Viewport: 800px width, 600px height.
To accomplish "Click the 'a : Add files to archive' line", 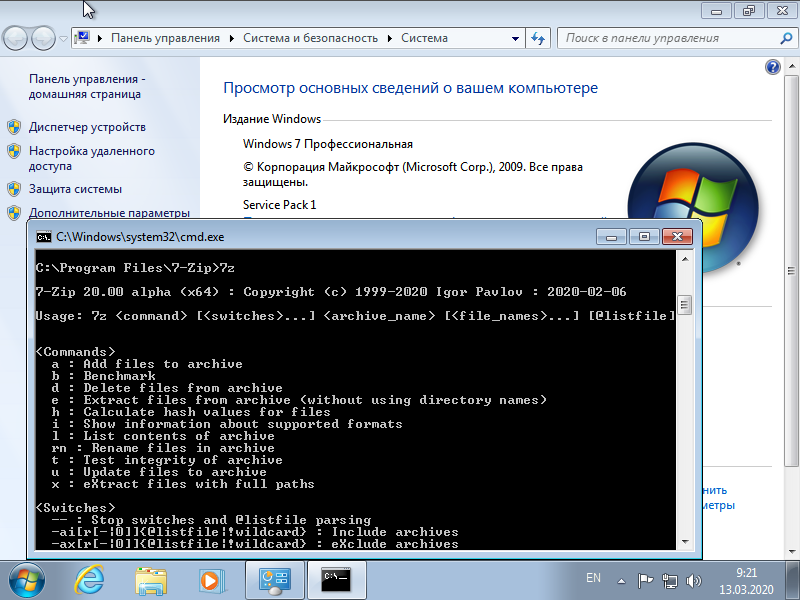I will coord(147,364).
